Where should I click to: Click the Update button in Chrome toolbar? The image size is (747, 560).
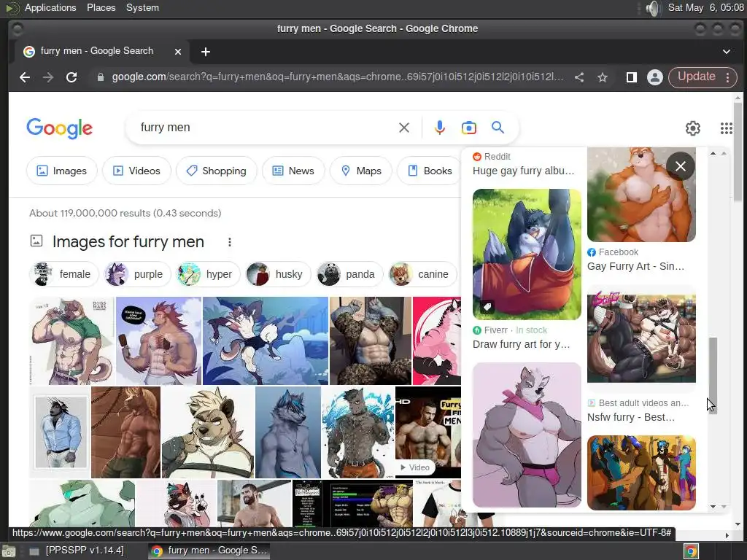[x=696, y=77]
